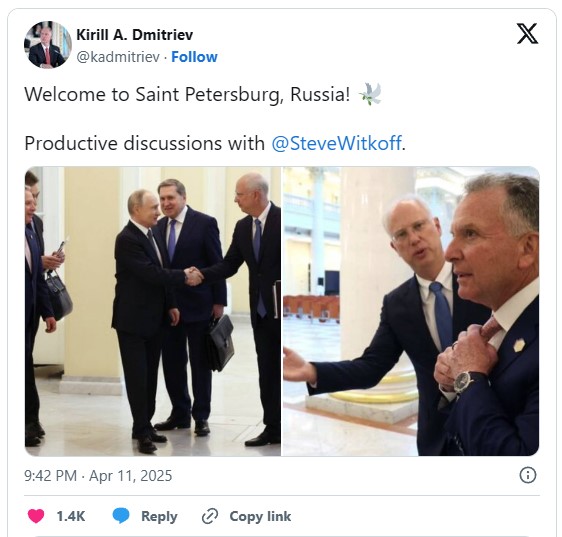The width and height of the screenshot is (562, 537).
Task: Click the X logo icon
Action: (527, 34)
